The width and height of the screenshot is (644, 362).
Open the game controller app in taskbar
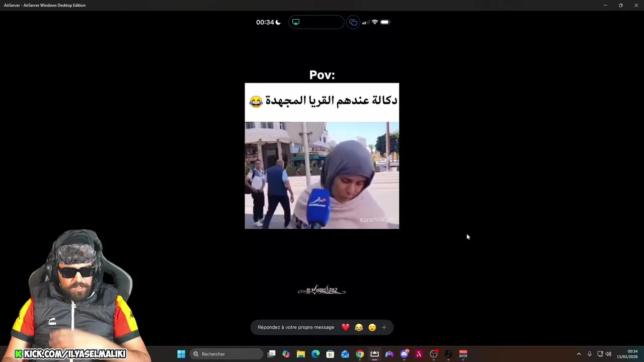[x=389, y=354]
